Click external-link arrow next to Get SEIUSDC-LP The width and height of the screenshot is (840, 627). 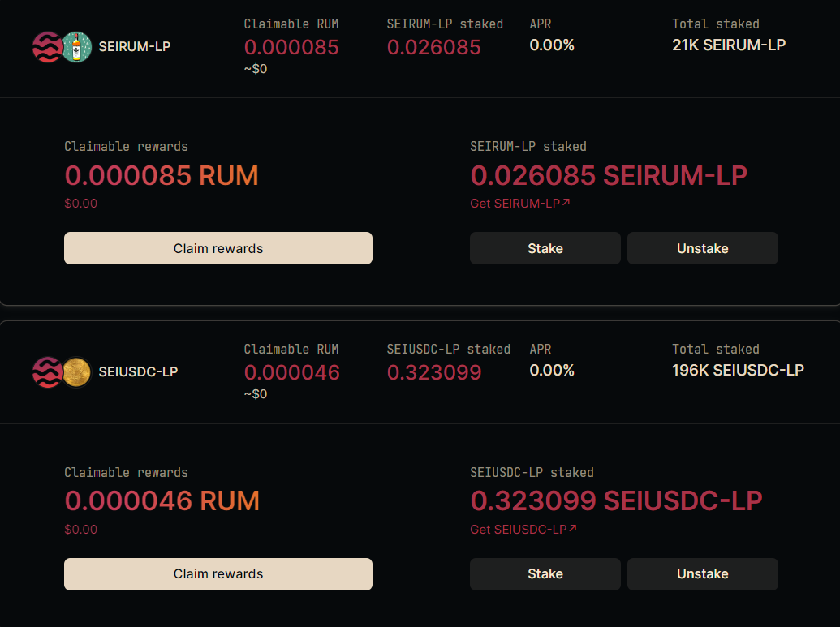573,529
